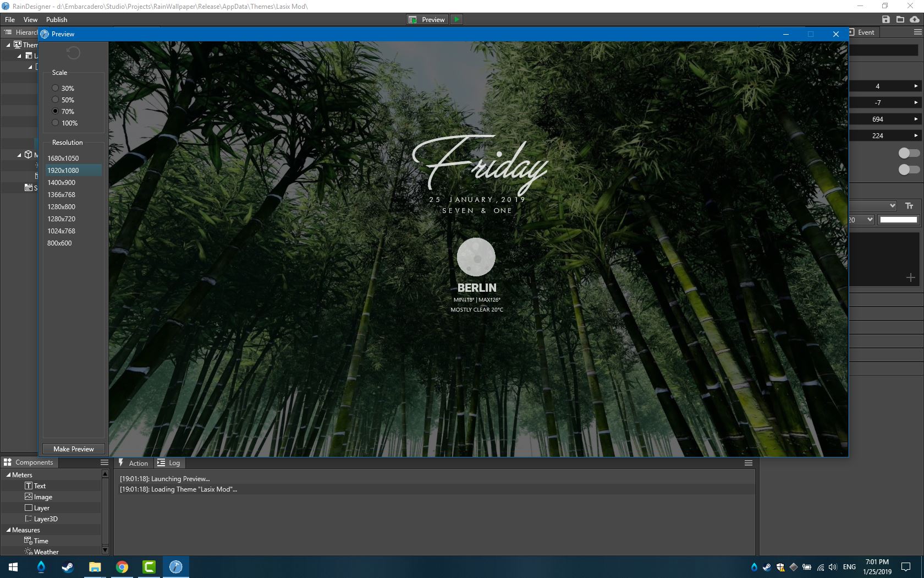Save the theme using the floppy disk icon
This screenshot has height=578, width=924.
(886, 19)
